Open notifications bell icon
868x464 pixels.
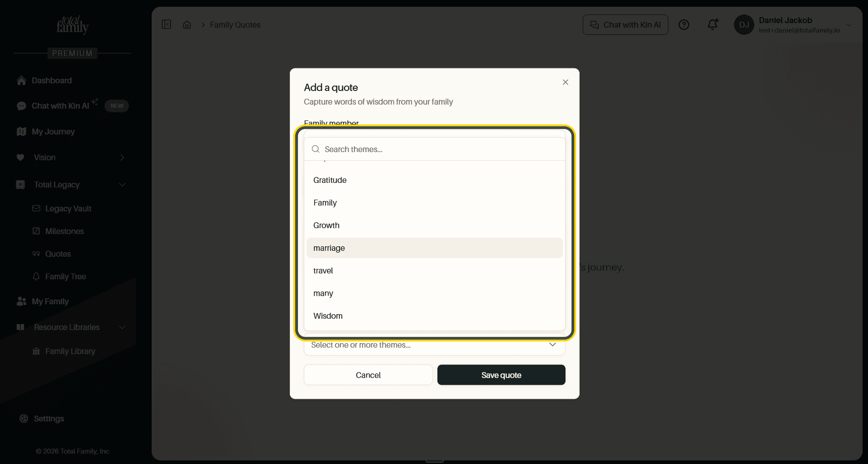[x=713, y=24]
